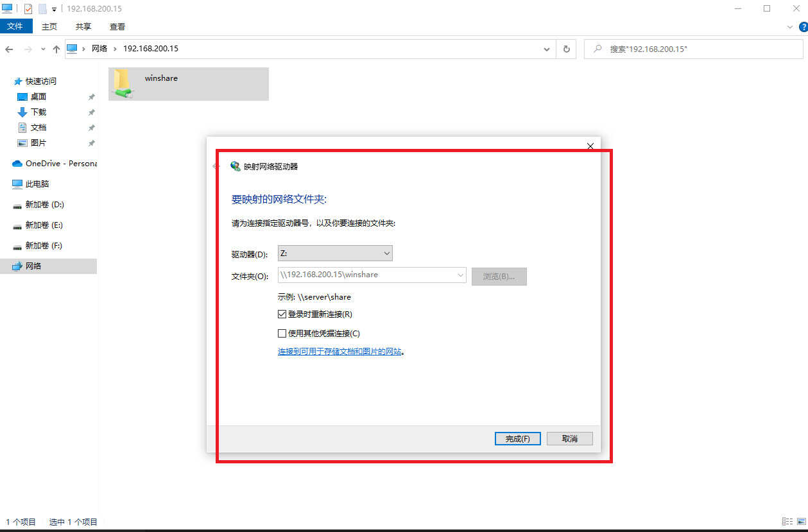Maximize the Explorer window
This screenshot has height=532, width=808.
(x=767, y=8)
